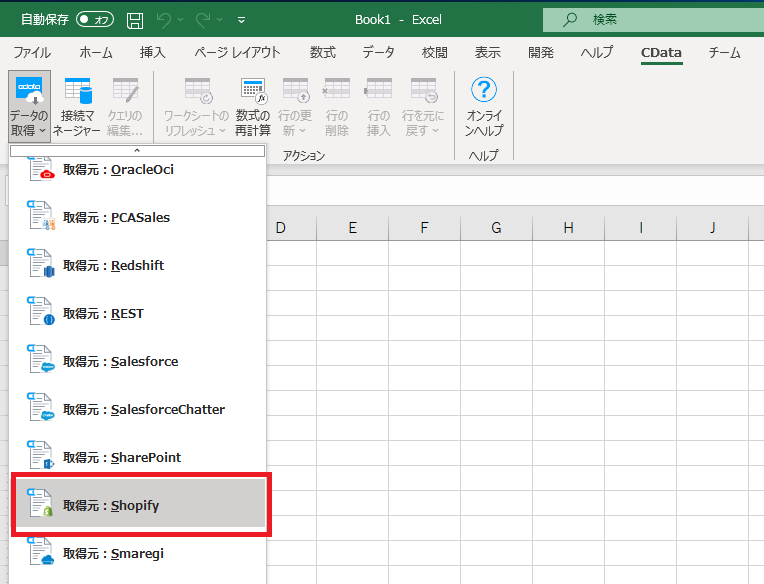Click the Save floppy disk icon

135,20
